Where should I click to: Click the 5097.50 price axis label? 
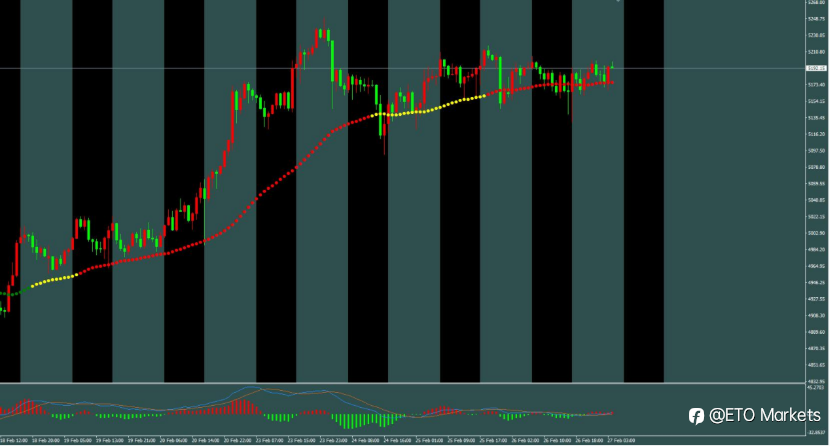[x=817, y=151]
